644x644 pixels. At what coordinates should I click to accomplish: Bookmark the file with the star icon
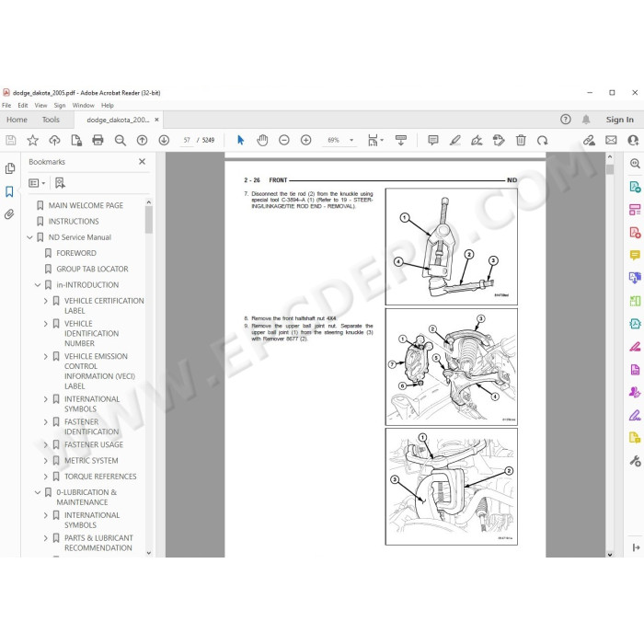(32, 141)
